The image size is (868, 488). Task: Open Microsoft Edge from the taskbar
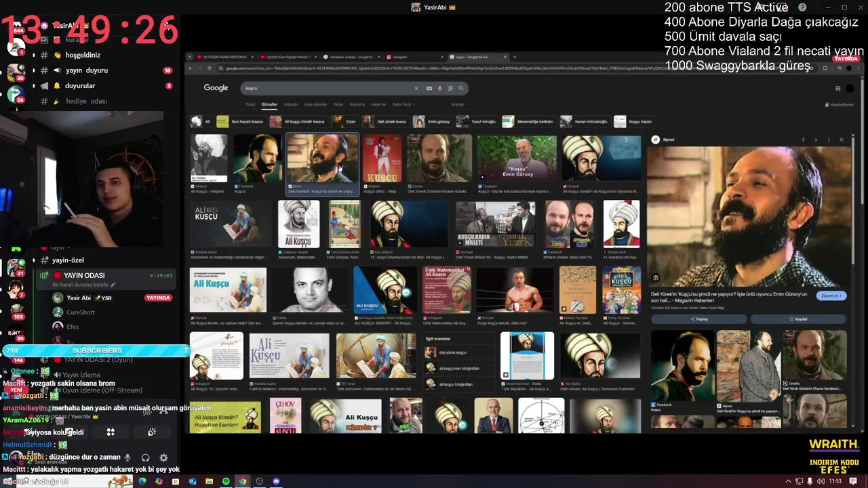tap(142, 481)
